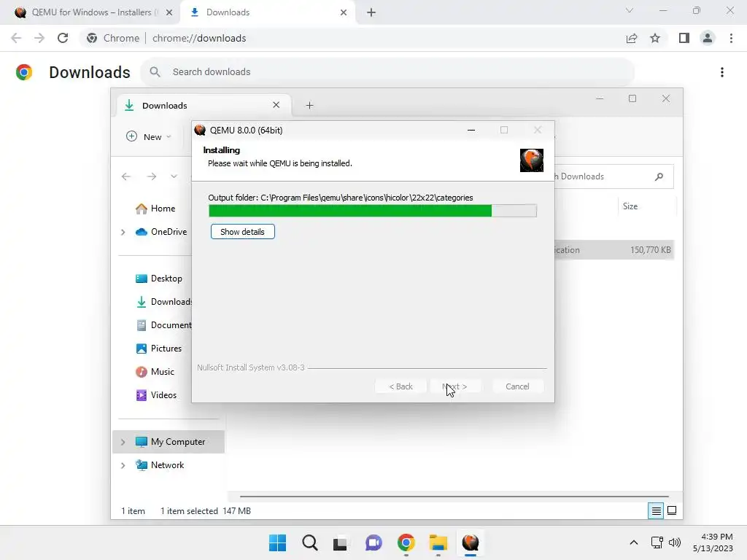The width and height of the screenshot is (747, 560).
Task: Open Chrome tab search dropdown arrow
Action: point(630,10)
